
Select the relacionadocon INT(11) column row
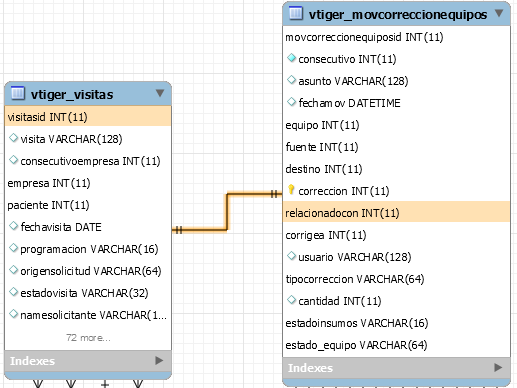396,213
